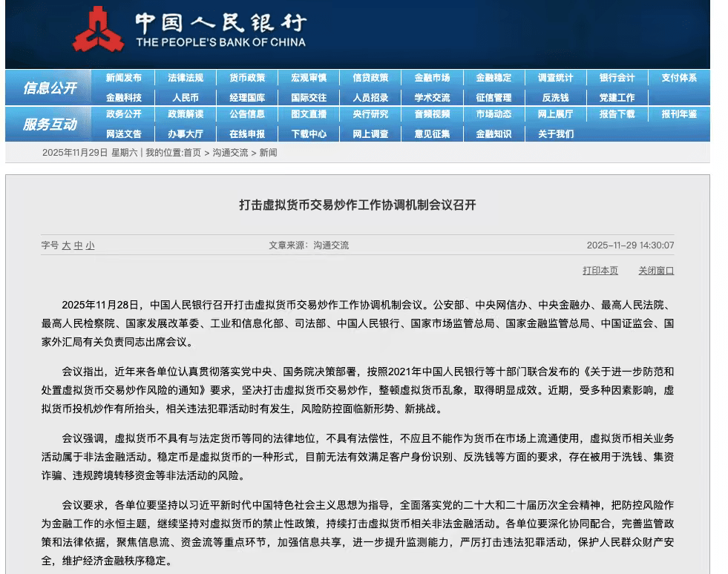Go to the 法律法规 section
The width and height of the screenshot is (728, 574).
tap(185, 78)
